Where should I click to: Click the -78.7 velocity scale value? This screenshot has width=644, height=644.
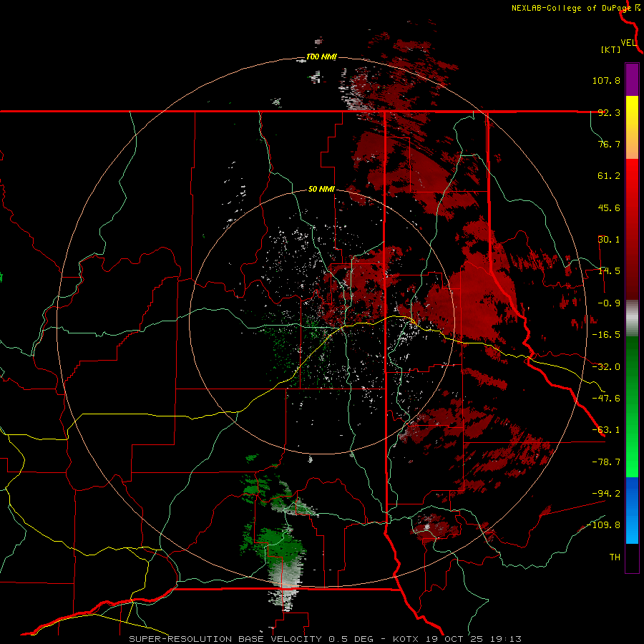606,462
